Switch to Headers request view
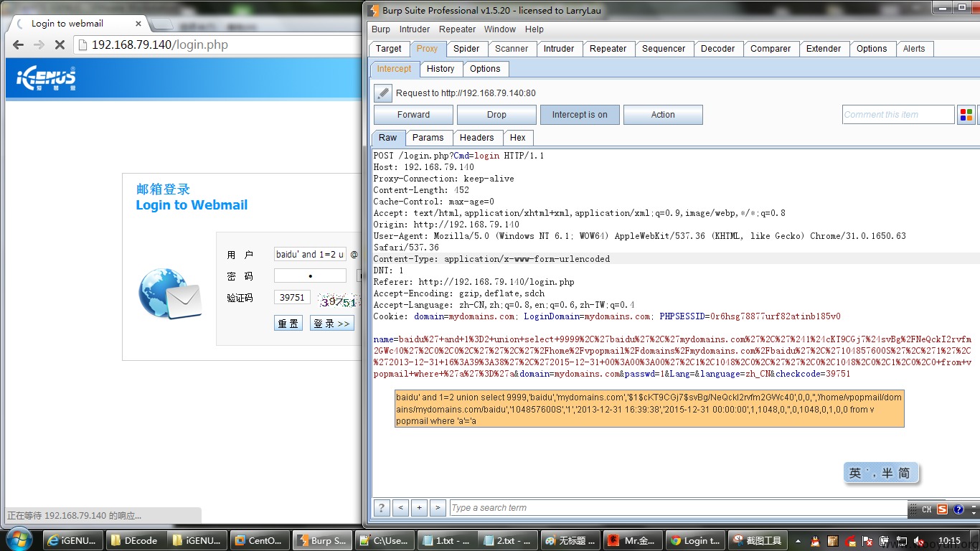Viewport: 980px width, 551px height. coord(477,138)
